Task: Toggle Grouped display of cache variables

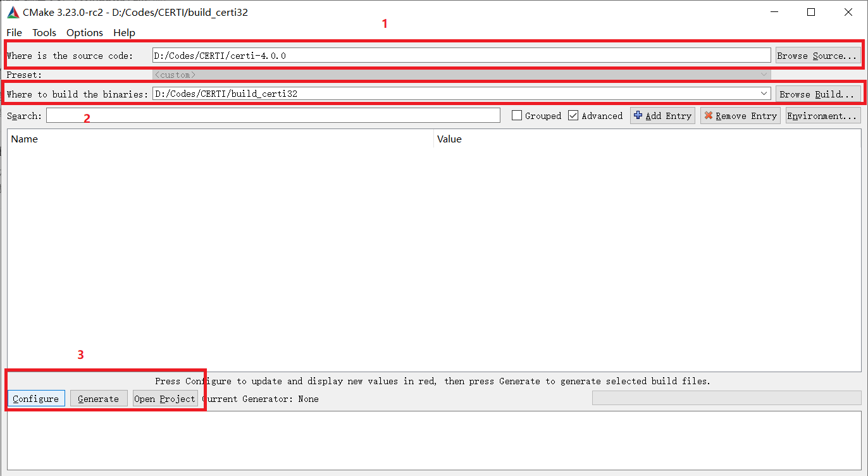Action: [x=517, y=115]
